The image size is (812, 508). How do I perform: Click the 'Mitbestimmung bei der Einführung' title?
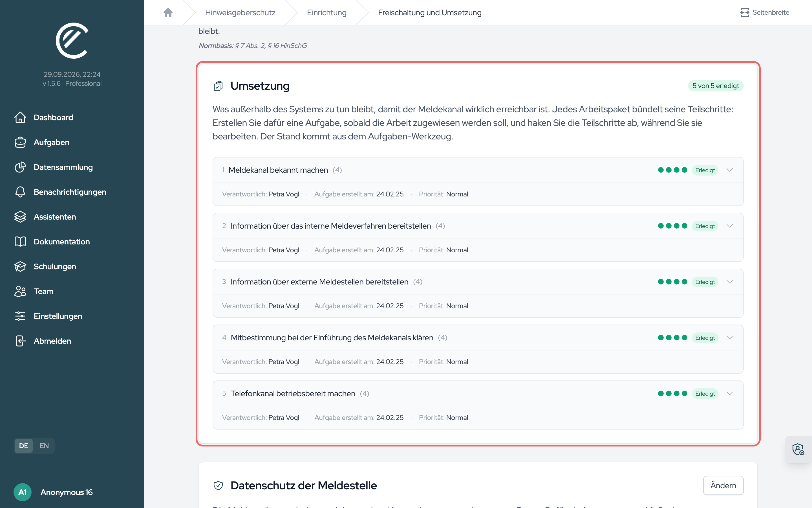pos(332,338)
